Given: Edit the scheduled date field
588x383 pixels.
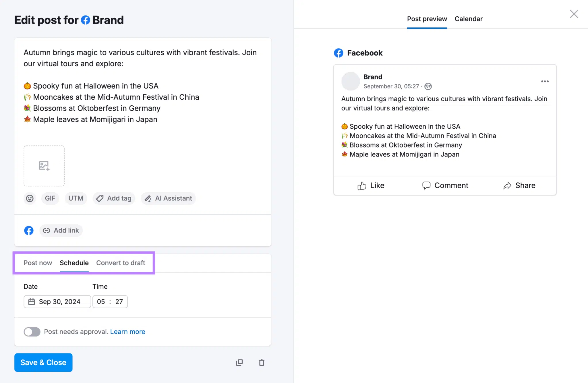Looking at the screenshot, I should (57, 301).
